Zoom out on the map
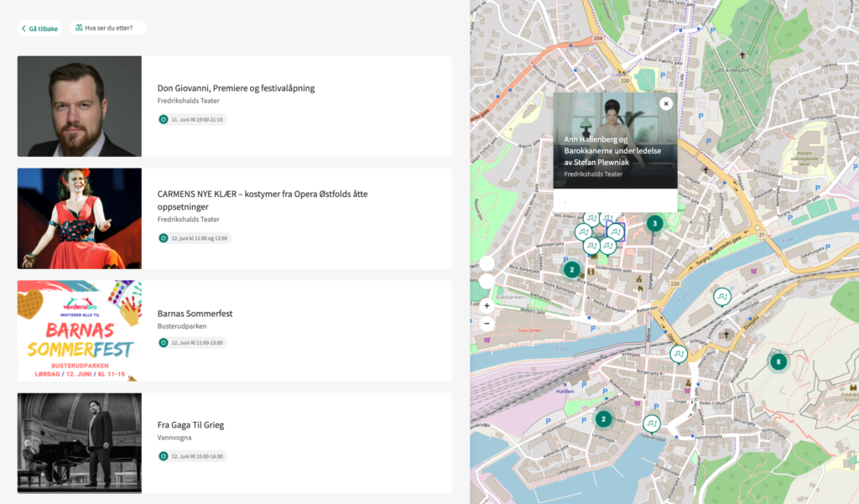This screenshot has height=504, width=859. [x=487, y=323]
